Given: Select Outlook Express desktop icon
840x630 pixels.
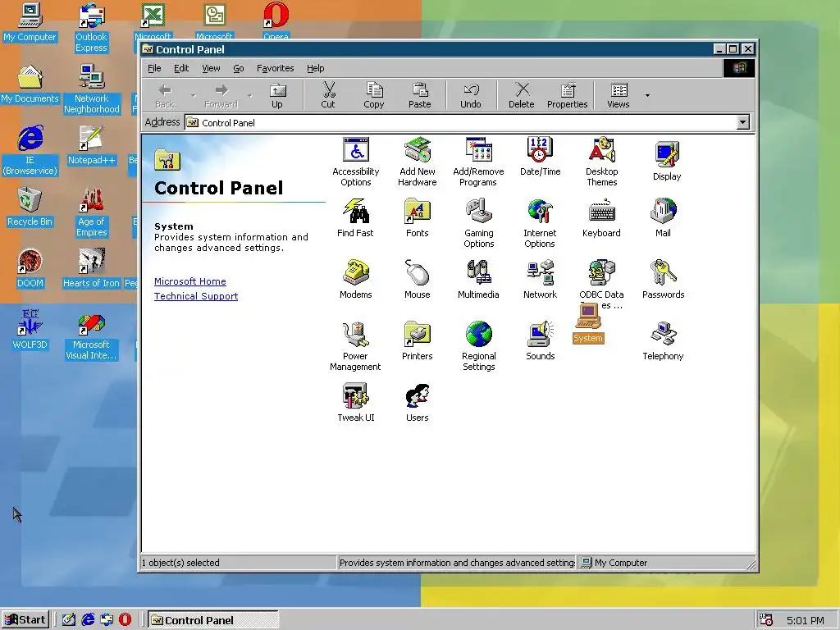Looking at the screenshot, I should 91,28.
